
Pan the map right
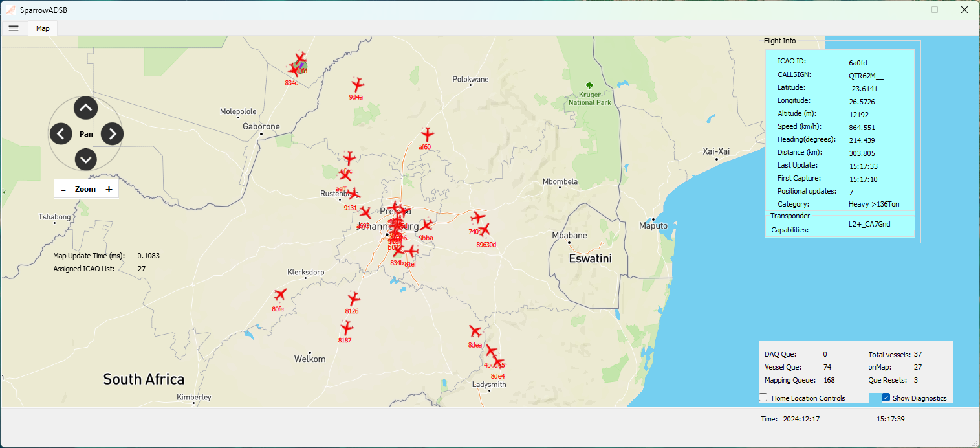coord(112,134)
